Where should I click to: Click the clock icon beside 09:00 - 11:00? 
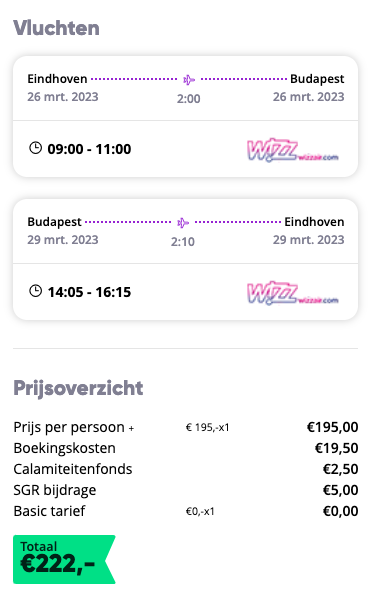(35, 148)
